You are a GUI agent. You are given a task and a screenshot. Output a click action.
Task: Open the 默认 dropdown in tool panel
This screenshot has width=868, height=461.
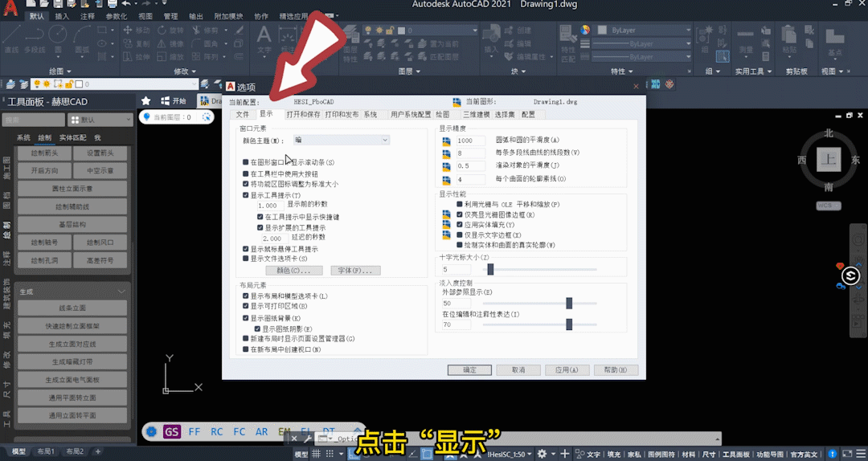click(x=100, y=120)
